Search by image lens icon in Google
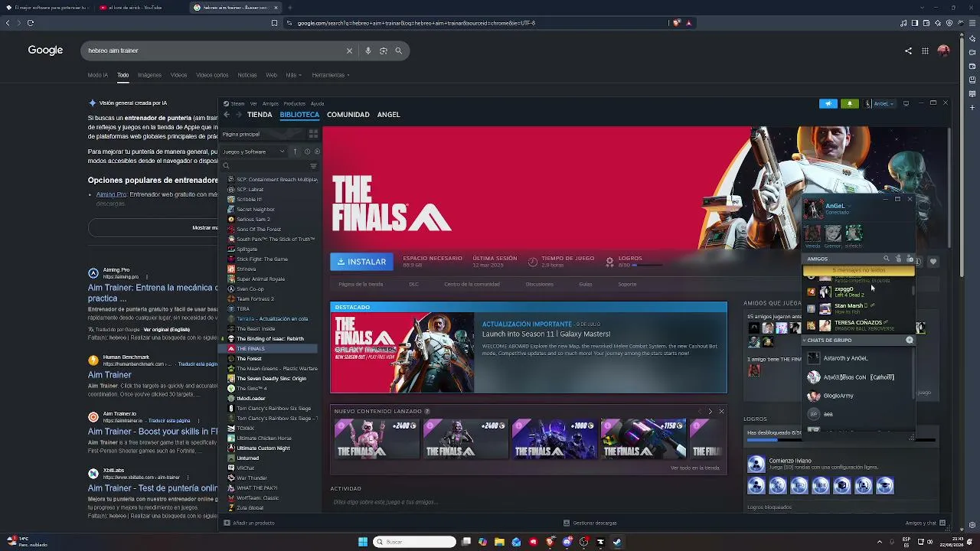The width and height of the screenshot is (980, 551). pos(383,51)
